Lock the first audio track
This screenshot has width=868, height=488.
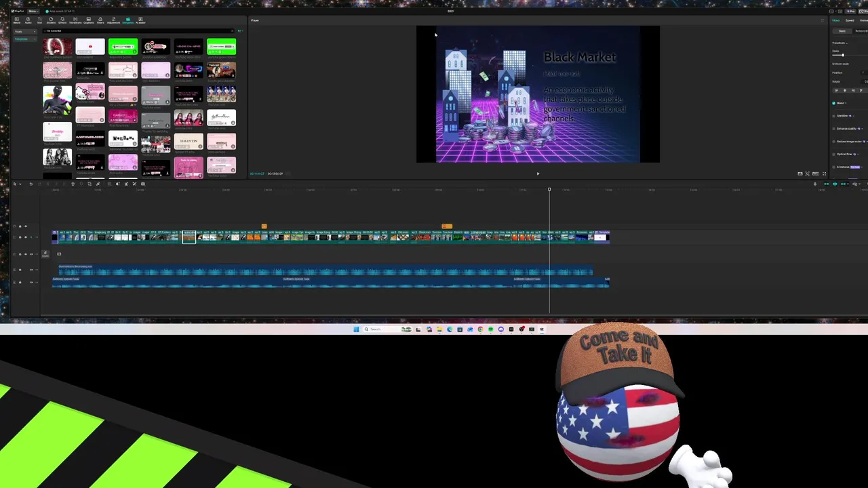(20, 270)
